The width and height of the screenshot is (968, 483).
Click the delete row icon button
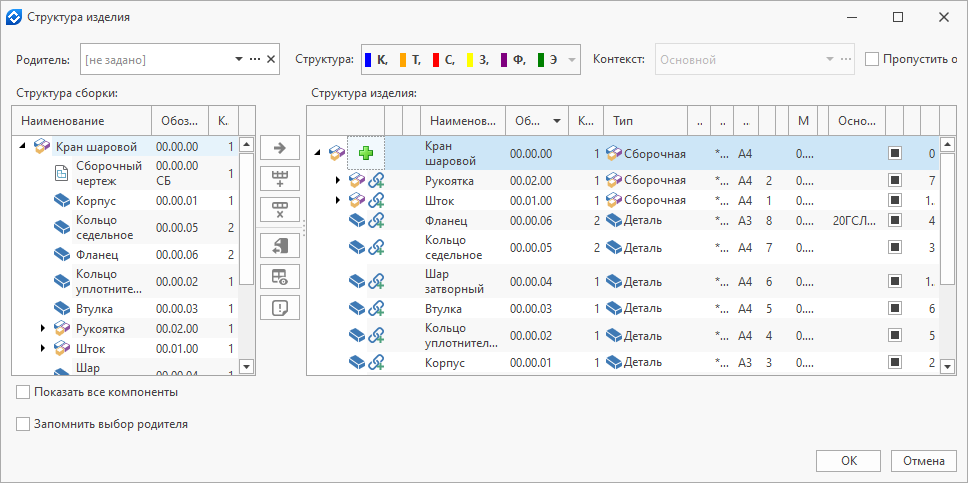(x=280, y=209)
